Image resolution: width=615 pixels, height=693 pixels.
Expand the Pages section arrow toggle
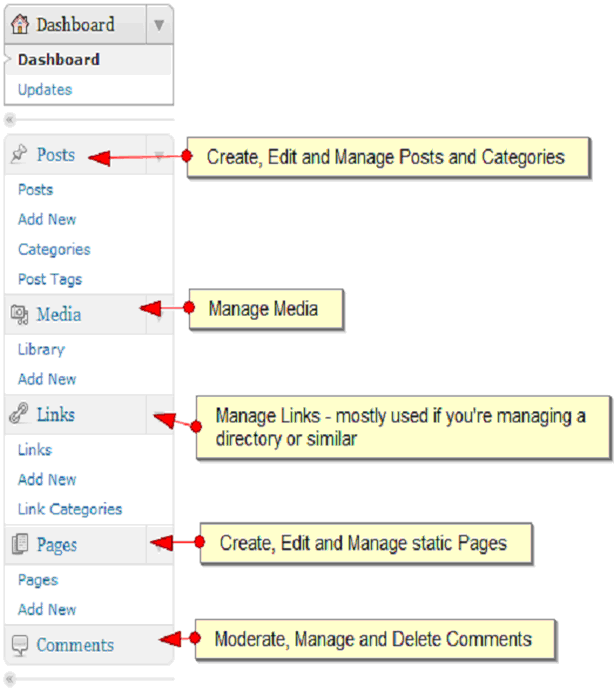coord(159,545)
